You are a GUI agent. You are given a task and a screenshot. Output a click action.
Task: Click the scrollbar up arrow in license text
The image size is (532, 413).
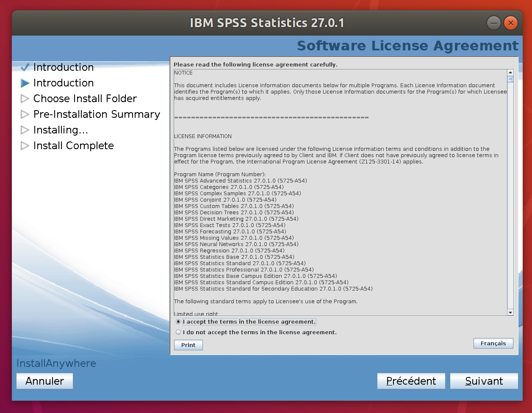pyautogui.click(x=510, y=73)
